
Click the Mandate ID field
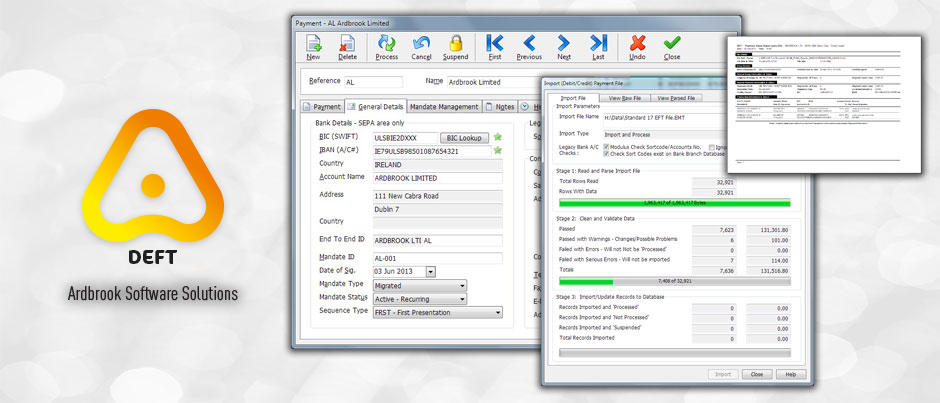(438, 258)
